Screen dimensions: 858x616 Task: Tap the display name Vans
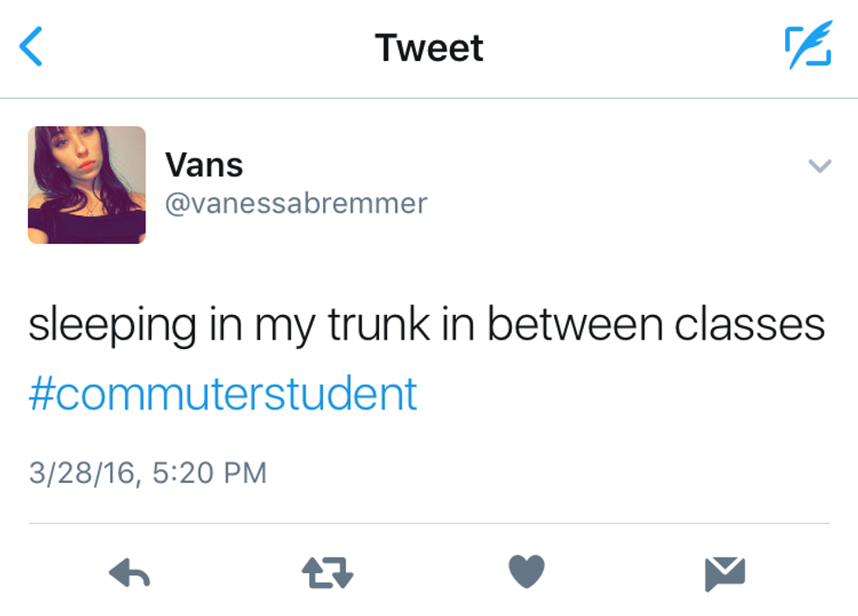tap(204, 164)
